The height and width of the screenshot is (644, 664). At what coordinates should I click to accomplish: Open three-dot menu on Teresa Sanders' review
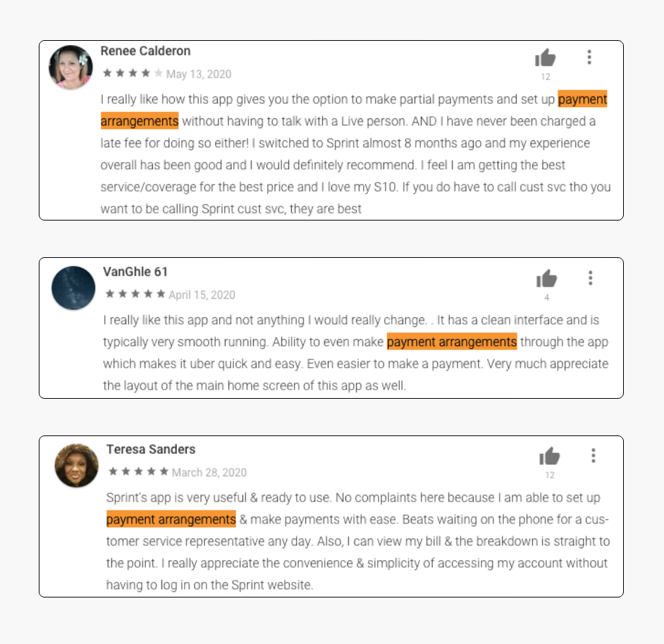point(594,456)
